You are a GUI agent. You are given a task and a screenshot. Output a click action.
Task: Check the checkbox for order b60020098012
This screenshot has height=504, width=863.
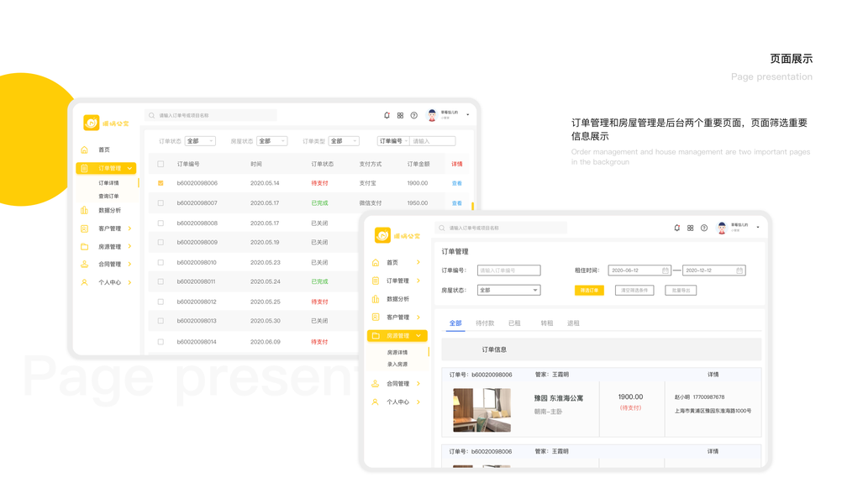click(x=160, y=302)
